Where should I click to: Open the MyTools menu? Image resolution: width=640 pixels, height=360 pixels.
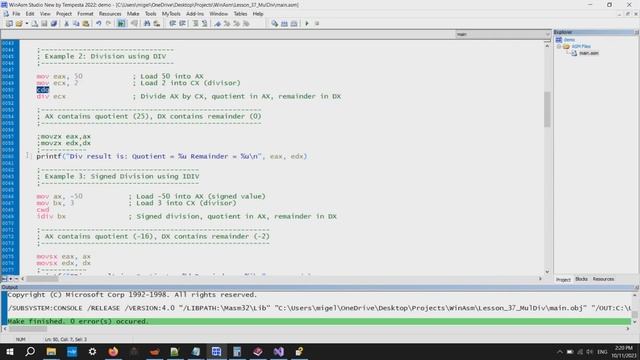(171, 14)
